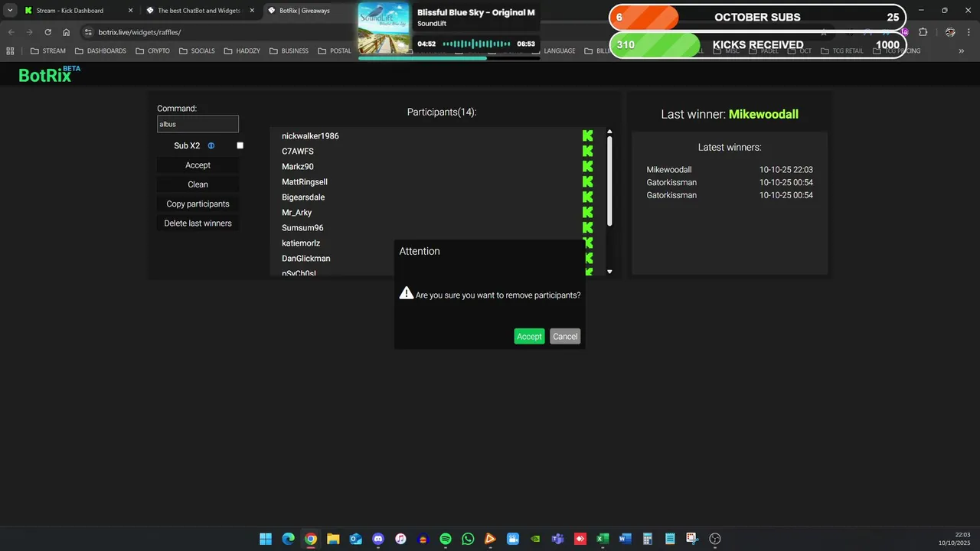Image resolution: width=980 pixels, height=551 pixels.
Task: Go to browser home page
Action: click(x=67, y=32)
